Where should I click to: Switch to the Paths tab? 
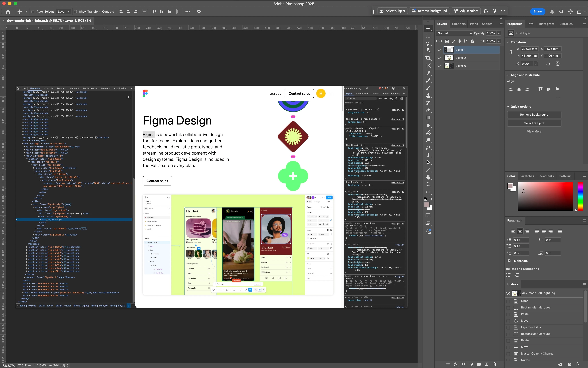pyautogui.click(x=474, y=24)
